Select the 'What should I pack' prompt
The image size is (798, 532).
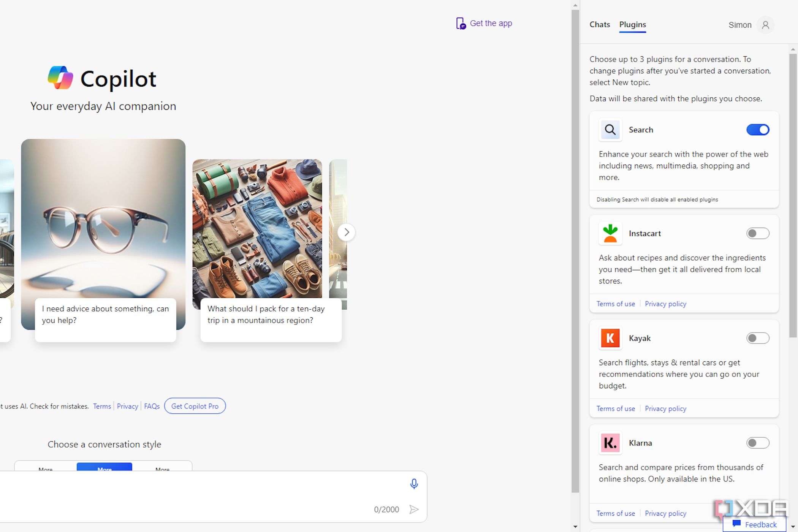pos(271,320)
